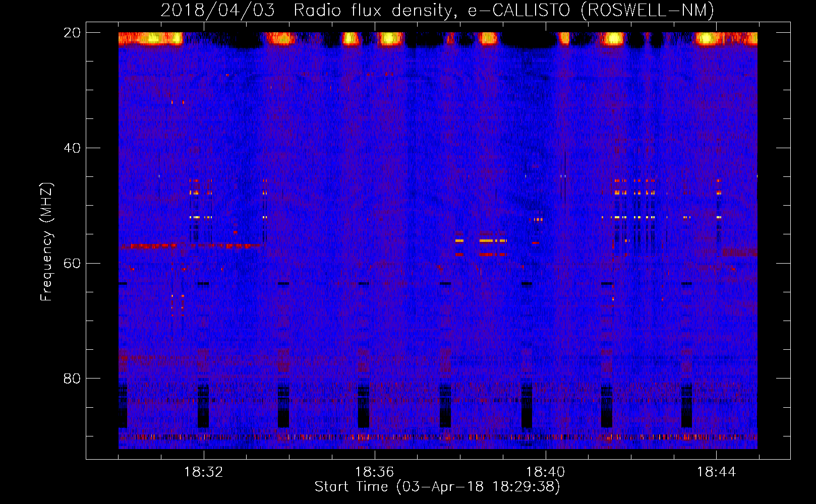The width and height of the screenshot is (816, 504).
Task: Select the '18:32' time axis label
Action: coord(204,472)
